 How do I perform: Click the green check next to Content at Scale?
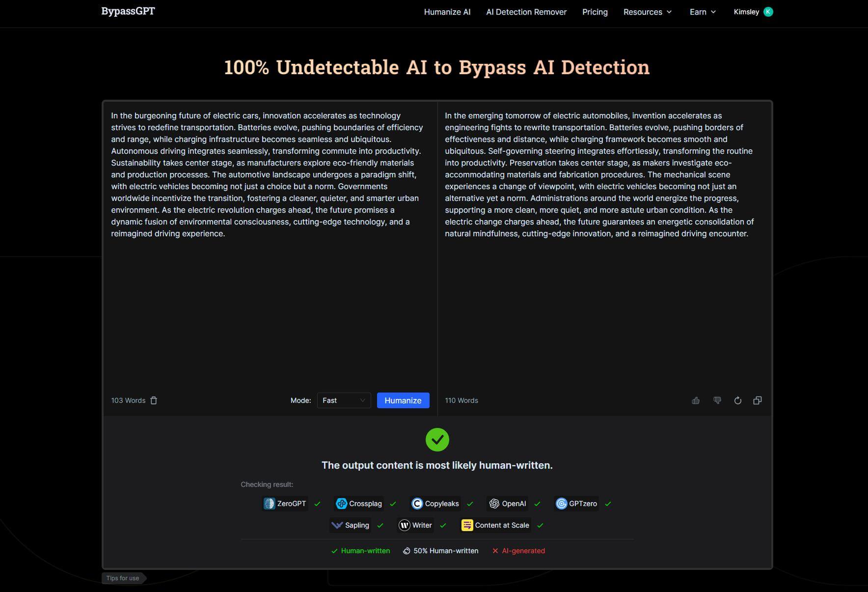click(540, 525)
